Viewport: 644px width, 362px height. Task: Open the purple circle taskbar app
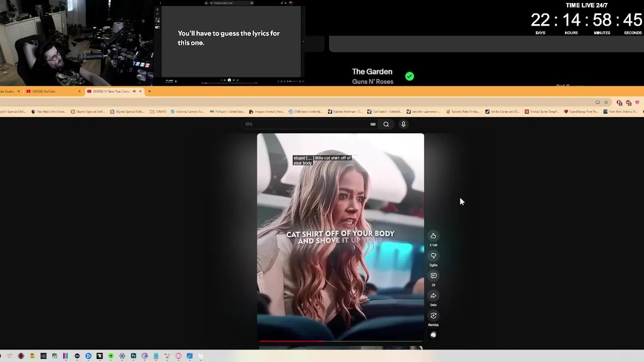click(144, 356)
